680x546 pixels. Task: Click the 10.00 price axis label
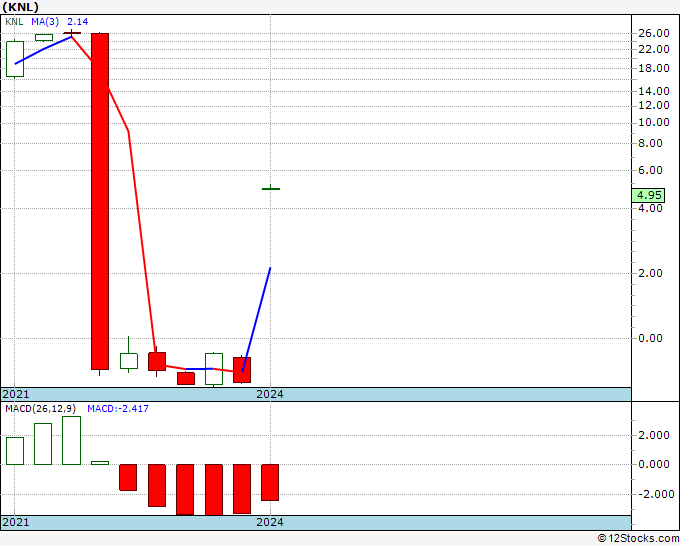tap(654, 122)
